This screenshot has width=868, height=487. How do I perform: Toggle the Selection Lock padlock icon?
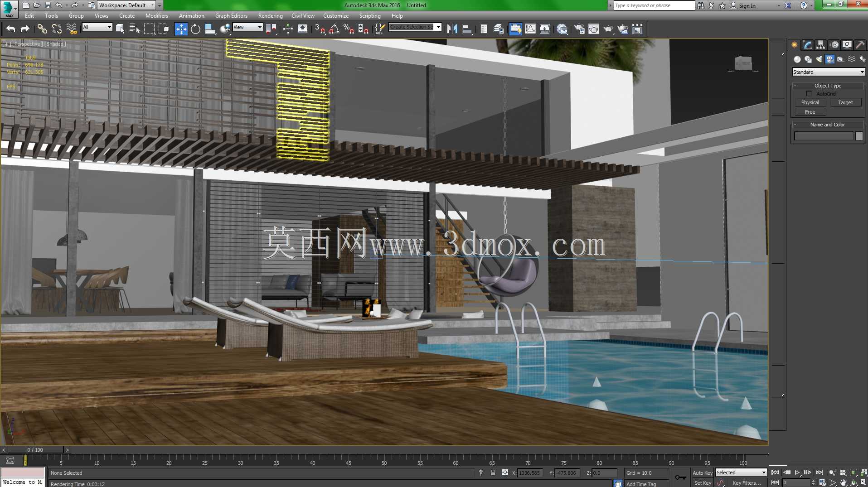493,473
